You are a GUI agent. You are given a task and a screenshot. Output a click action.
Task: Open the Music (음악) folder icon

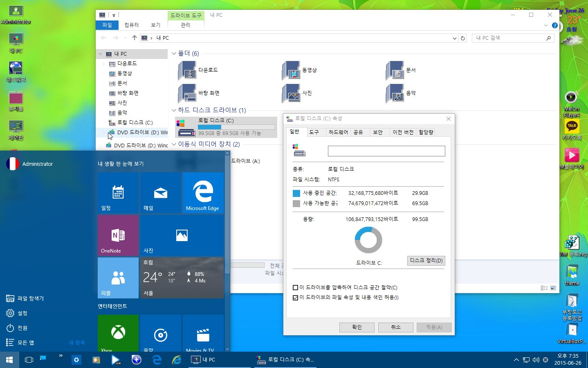395,93
